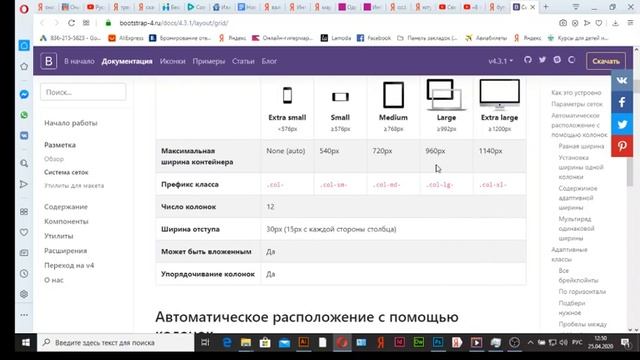The height and width of the screenshot is (360, 640).
Task: Share via the Pinterest side button
Action: point(622,146)
